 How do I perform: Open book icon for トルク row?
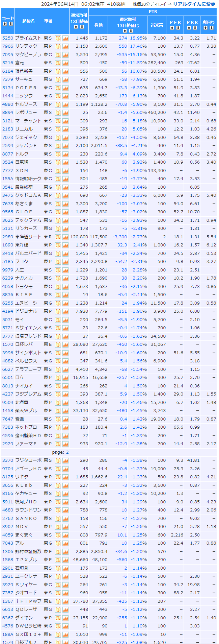click(x=58, y=154)
